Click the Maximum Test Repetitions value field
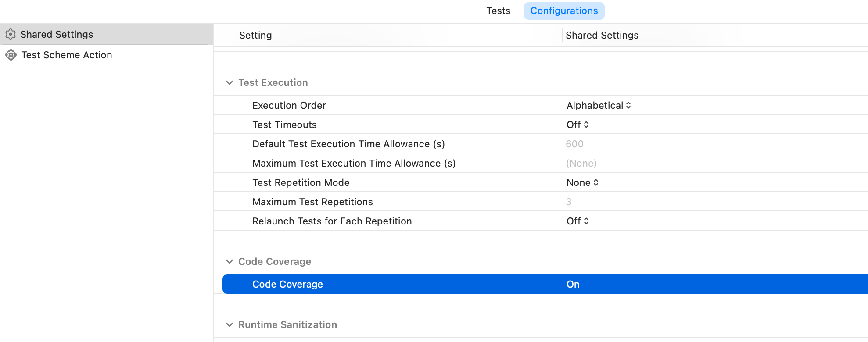The image size is (868, 342). tap(569, 202)
